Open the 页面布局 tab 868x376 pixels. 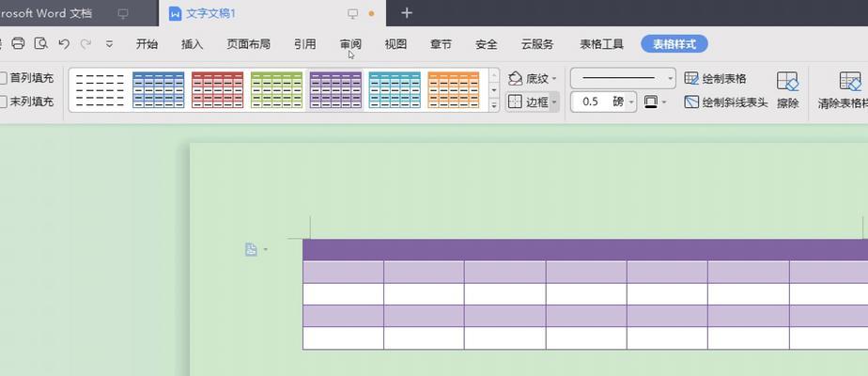249,44
